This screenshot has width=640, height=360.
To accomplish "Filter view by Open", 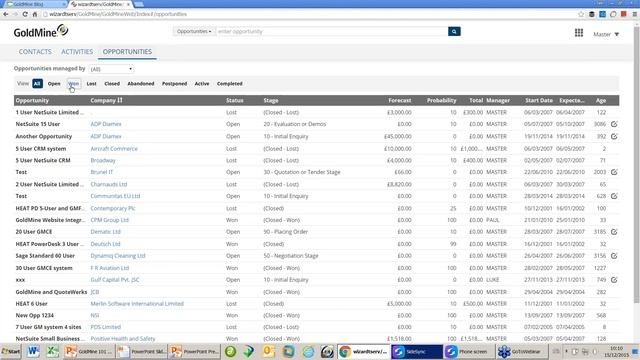I will click(x=54, y=84).
